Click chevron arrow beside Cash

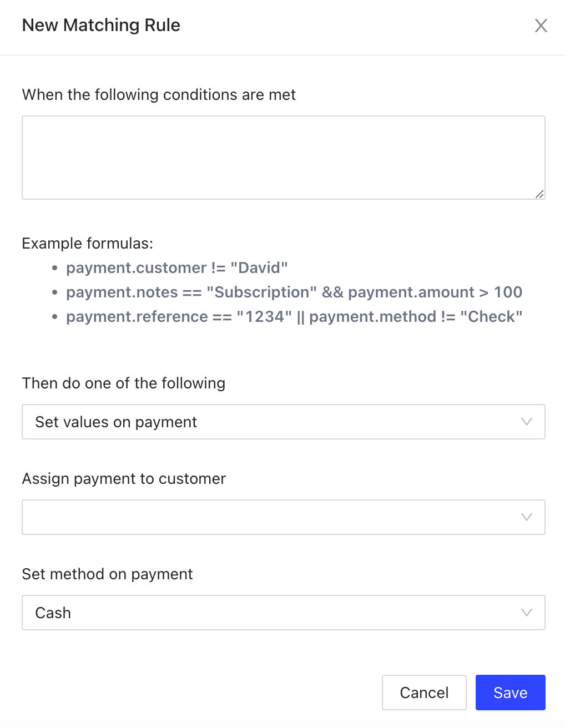point(527,613)
